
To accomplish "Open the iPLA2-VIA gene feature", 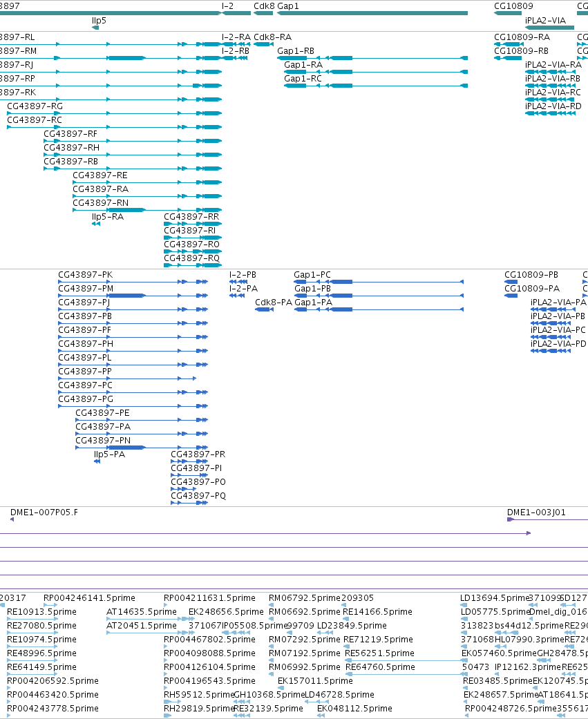I will click(549, 28).
